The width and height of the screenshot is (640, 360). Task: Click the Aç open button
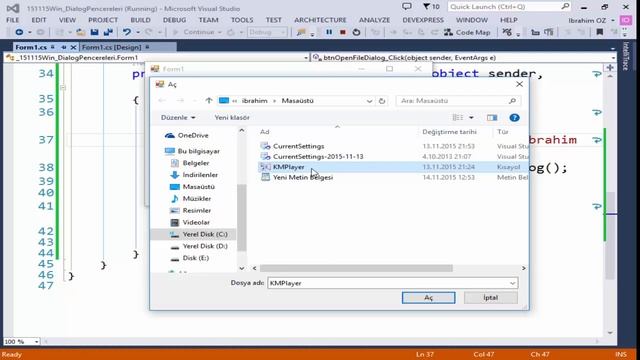point(429,298)
